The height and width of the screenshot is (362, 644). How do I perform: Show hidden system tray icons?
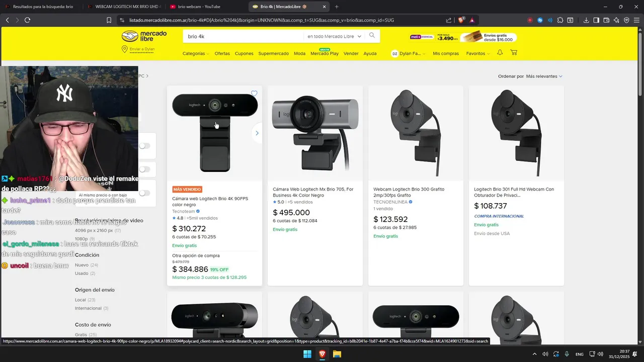pos(534,354)
